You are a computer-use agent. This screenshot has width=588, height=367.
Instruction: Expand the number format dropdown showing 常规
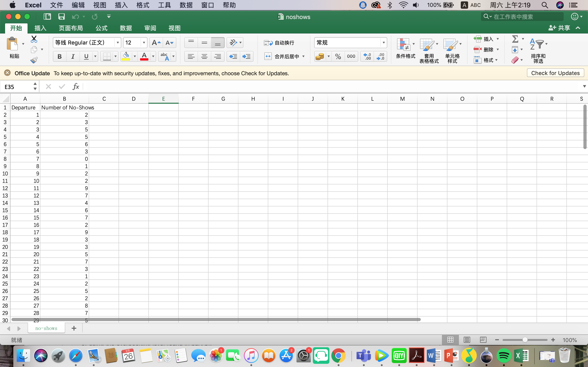[x=383, y=43]
